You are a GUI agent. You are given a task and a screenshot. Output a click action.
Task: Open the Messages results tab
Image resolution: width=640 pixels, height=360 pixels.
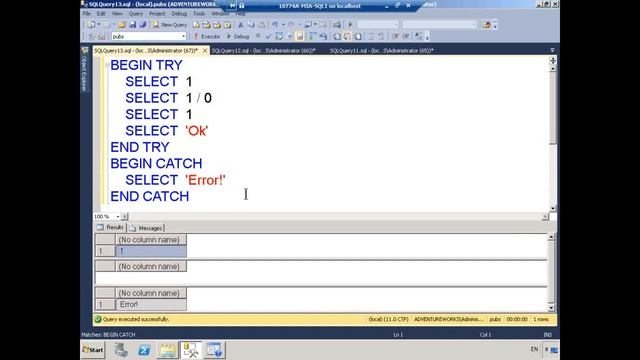(147, 228)
